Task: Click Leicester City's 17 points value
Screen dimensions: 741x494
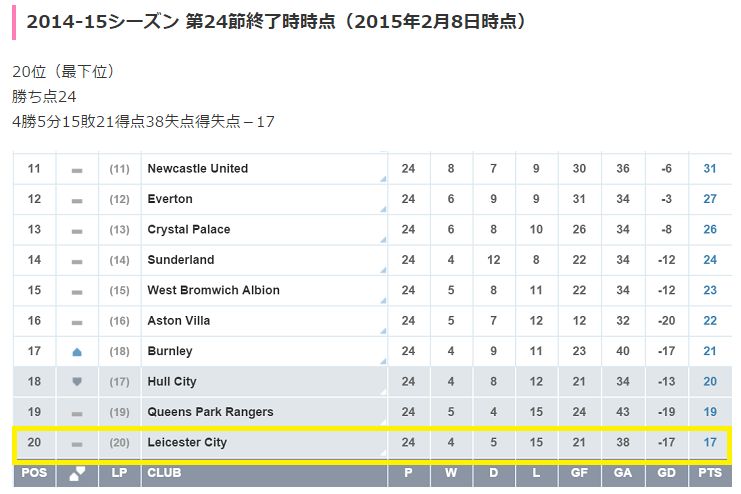Action: [x=710, y=442]
